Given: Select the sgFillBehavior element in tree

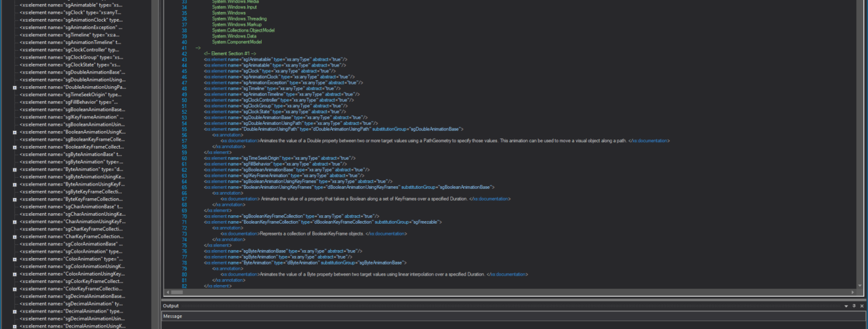Looking at the screenshot, I should tap(68, 102).
